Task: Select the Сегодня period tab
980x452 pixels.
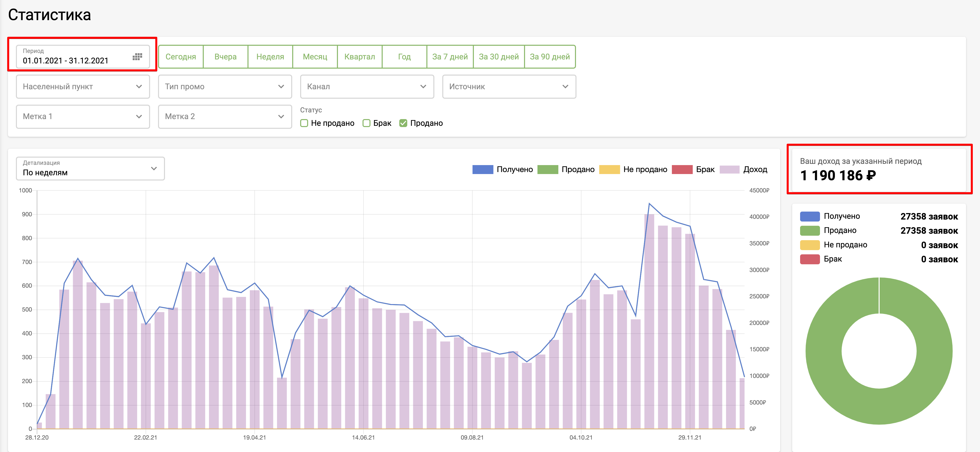Action: click(181, 57)
